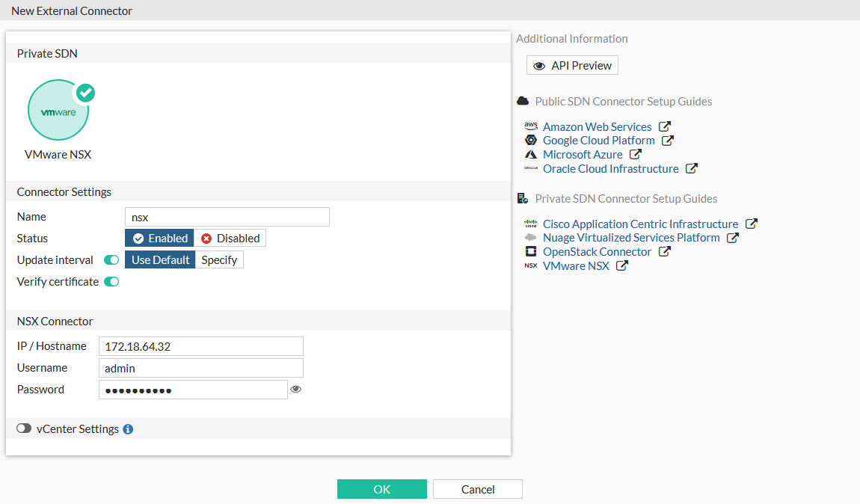Screen dimensions: 860x504
Task: Choose Use Default update interval
Action: point(160,260)
